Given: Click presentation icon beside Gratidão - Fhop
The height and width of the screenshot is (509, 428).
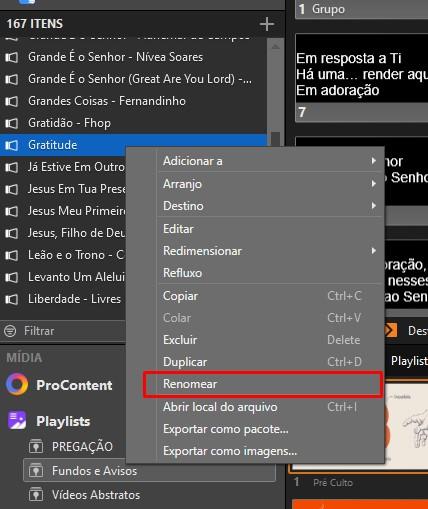Looking at the screenshot, I should tap(11, 123).
